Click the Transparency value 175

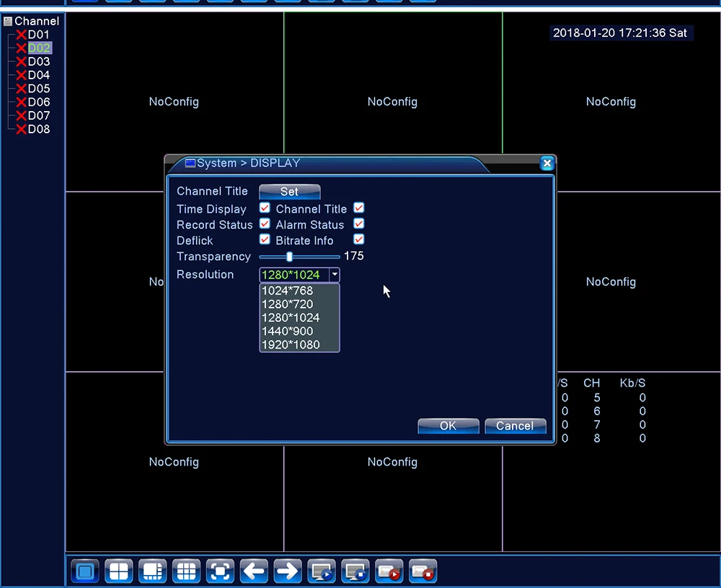(353, 256)
